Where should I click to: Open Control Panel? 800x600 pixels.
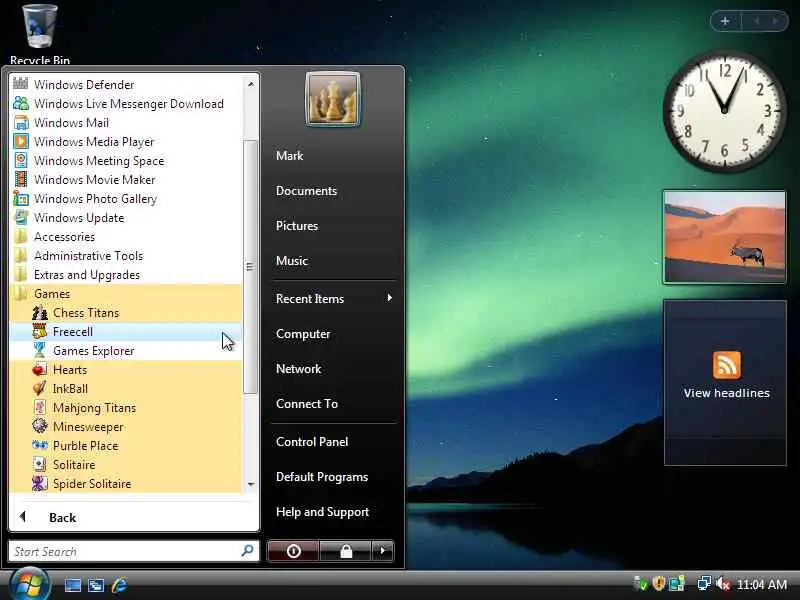coord(312,441)
